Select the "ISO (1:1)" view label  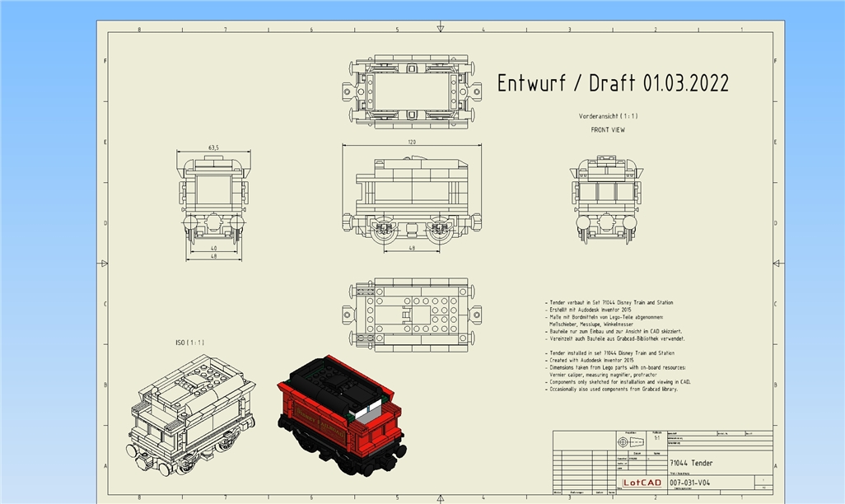pyautogui.click(x=189, y=343)
